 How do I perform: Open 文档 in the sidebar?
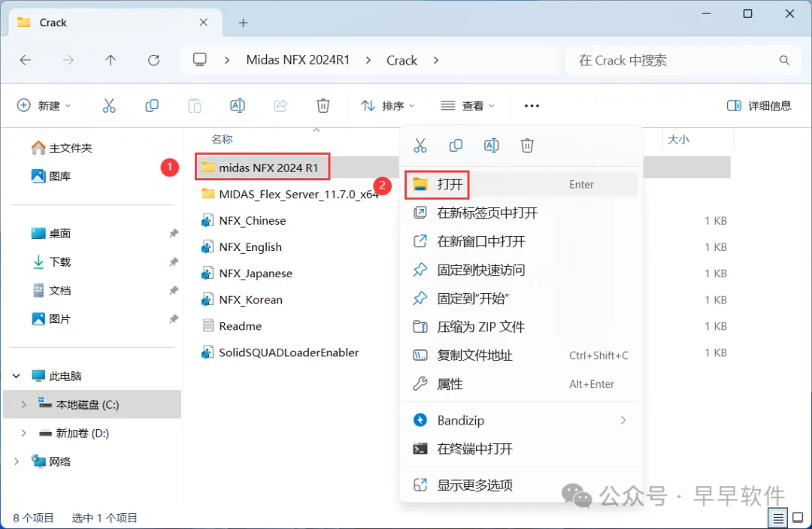51,290
